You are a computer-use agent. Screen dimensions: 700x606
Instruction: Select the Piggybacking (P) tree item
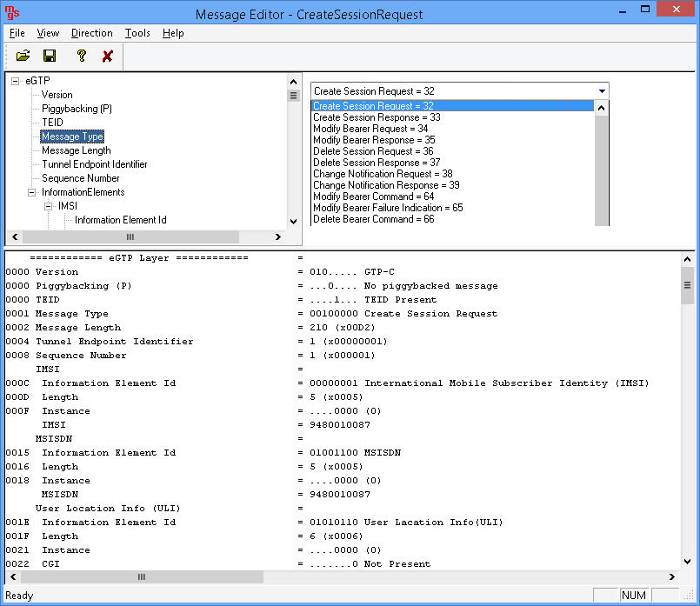(x=78, y=109)
